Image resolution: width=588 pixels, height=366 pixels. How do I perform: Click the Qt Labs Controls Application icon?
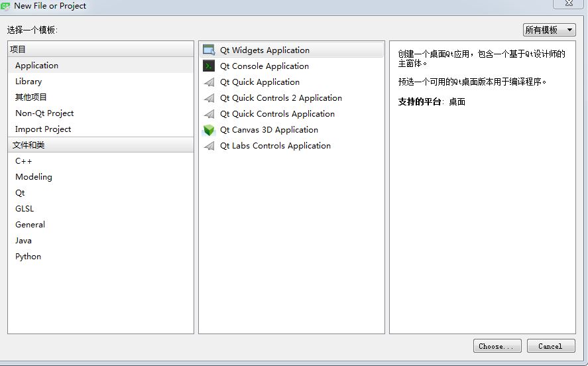click(x=209, y=146)
